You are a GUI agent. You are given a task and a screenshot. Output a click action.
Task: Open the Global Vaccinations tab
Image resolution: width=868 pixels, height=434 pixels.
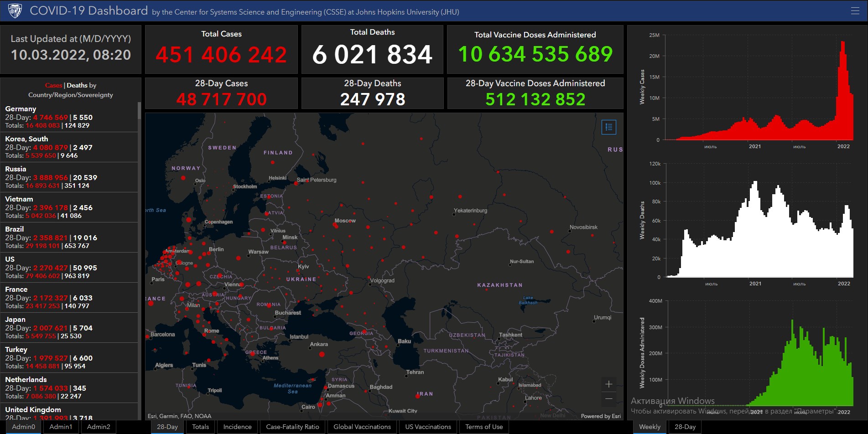click(362, 427)
